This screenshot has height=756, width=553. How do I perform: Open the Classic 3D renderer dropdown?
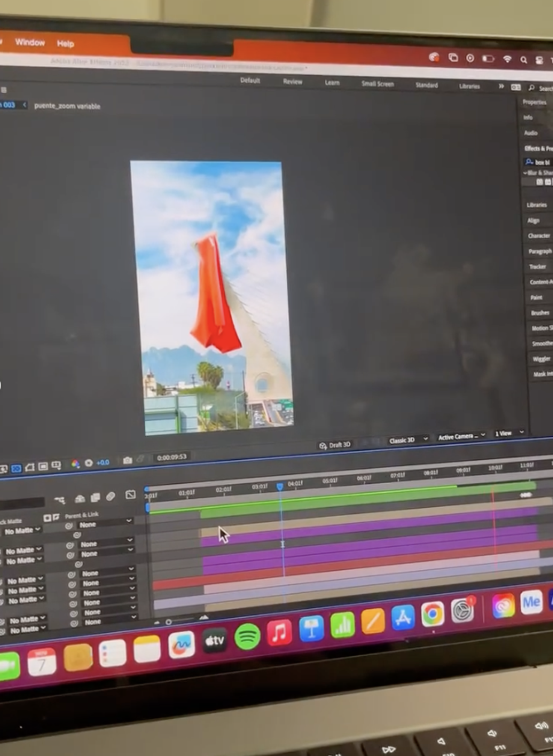coord(408,440)
